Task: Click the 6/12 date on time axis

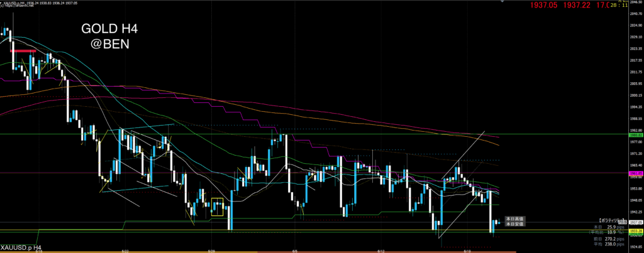Action: click(x=380, y=249)
